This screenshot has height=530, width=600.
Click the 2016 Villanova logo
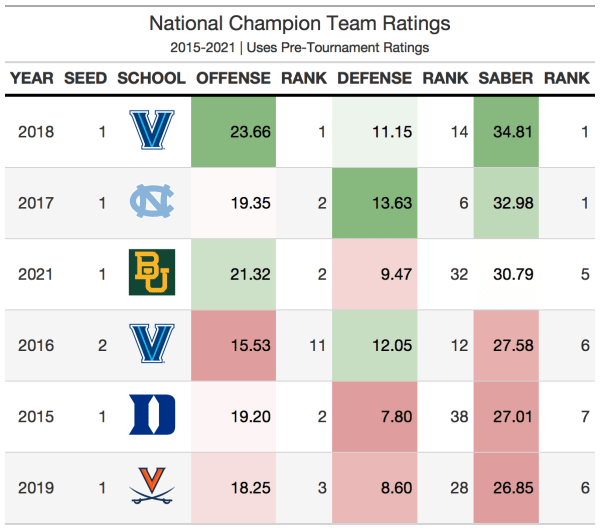click(x=152, y=345)
